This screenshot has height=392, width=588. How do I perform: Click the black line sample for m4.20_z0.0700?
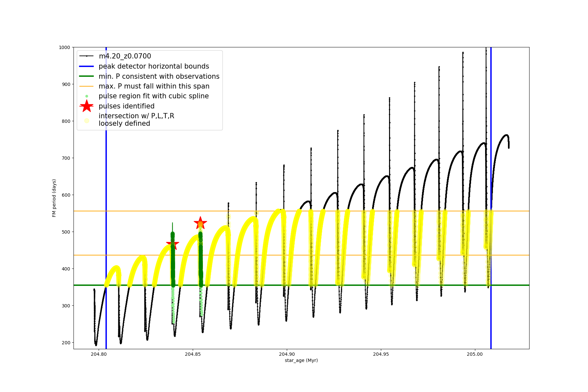[87, 56]
